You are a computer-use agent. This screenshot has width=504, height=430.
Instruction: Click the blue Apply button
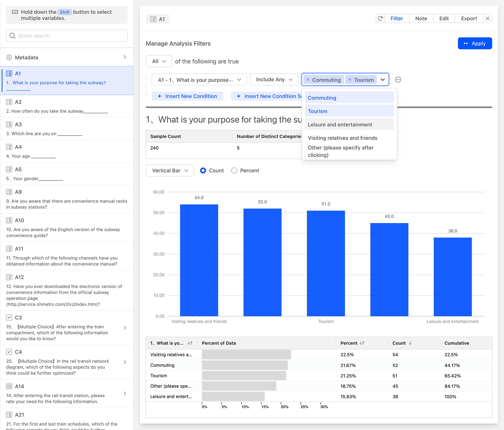pyautogui.click(x=475, y=43)
